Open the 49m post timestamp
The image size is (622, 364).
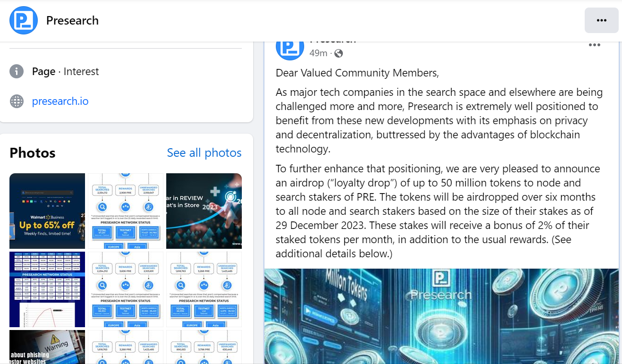click(x=318, y=53)
